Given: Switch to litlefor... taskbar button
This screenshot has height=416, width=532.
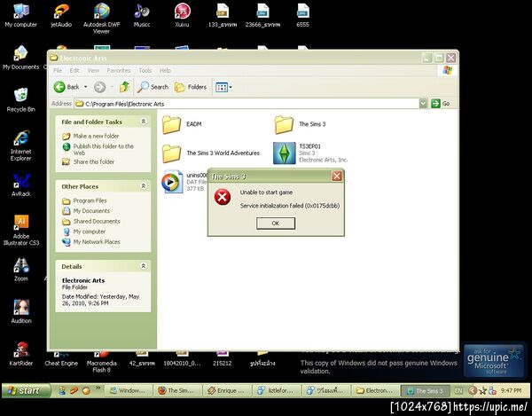Looking at the screenshot, I should (x=277, y=391).
